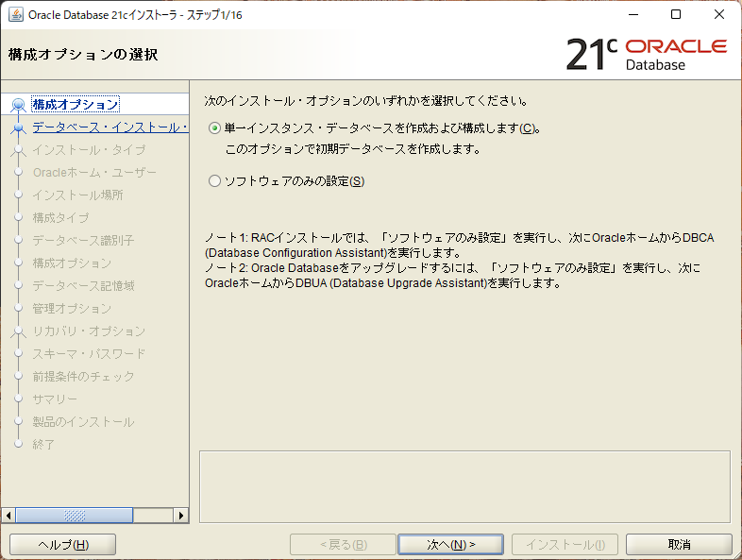
Task: Click the ヘルプ(H) button
Action: [x=63, y=544]
